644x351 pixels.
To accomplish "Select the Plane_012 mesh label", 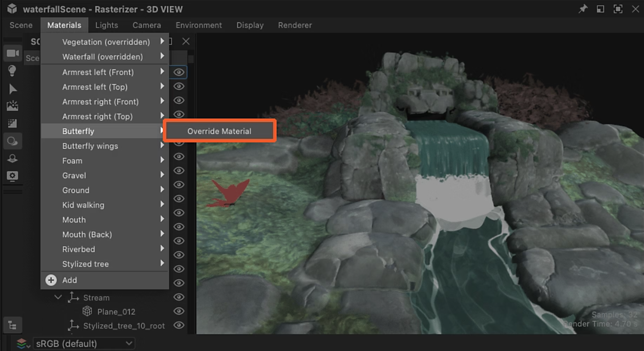I will [x=116, y=312].
